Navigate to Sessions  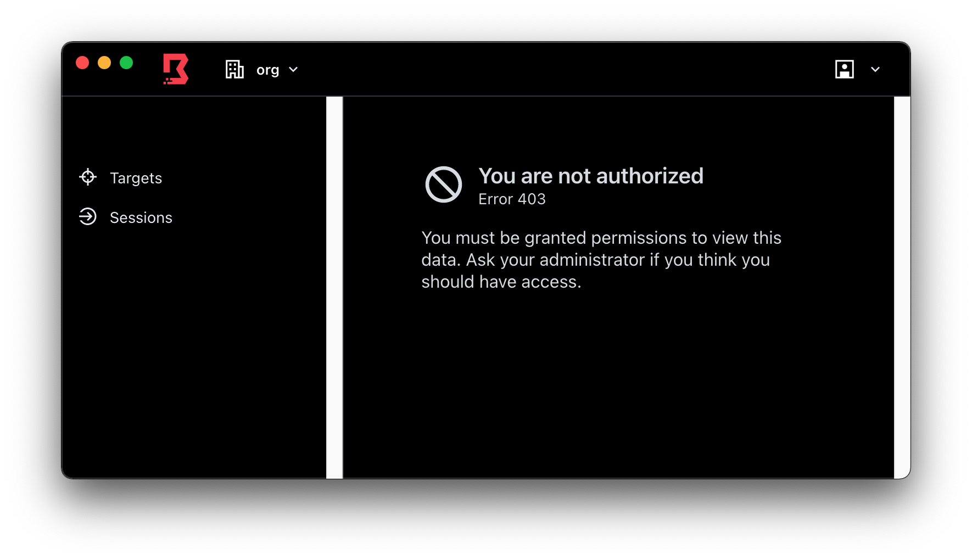click(x=141, y=217)
